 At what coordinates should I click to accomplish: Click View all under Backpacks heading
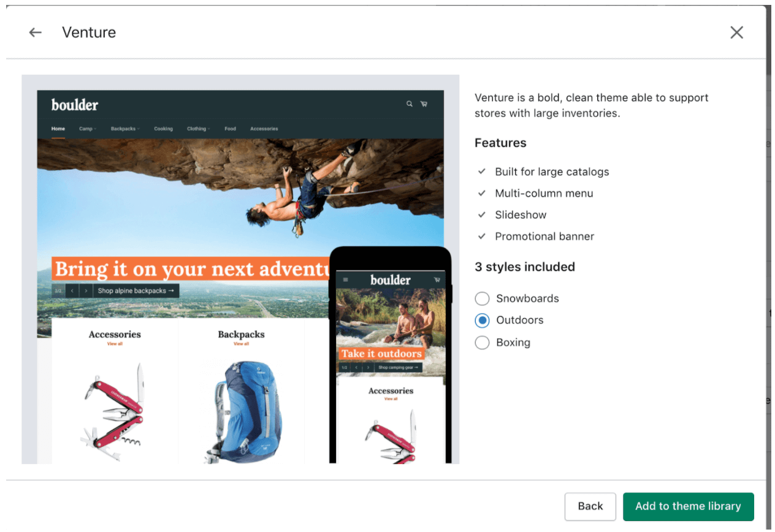[x=241, y=344]
